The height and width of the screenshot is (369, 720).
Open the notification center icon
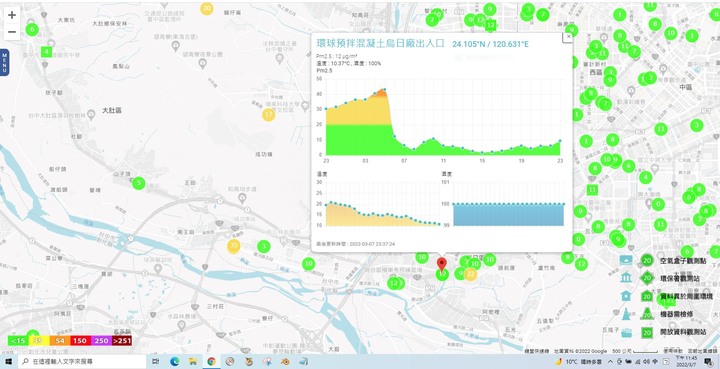(709, 362)
